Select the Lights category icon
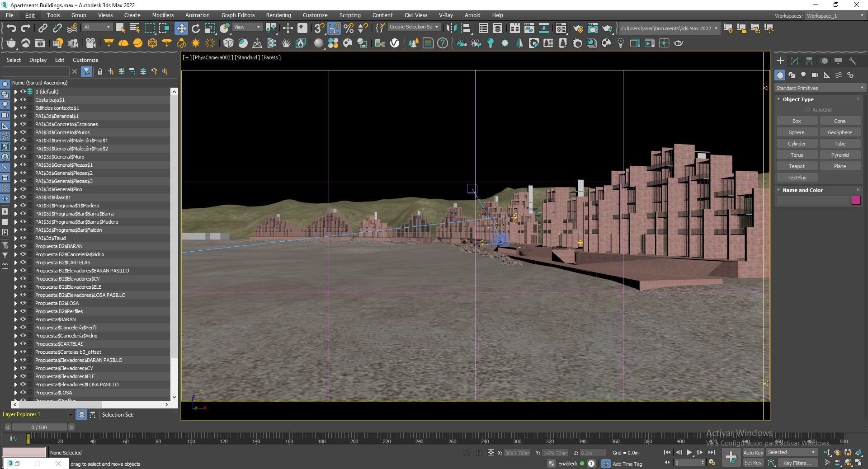This screenshot has width=868, height=469. click(803, 75)
